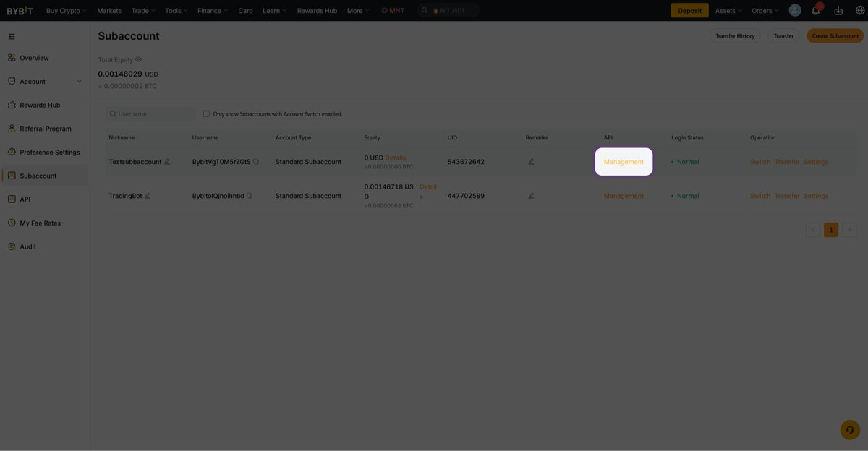Click the language globe icon
The height and width of the screenshot is (451, 868).
859,10
